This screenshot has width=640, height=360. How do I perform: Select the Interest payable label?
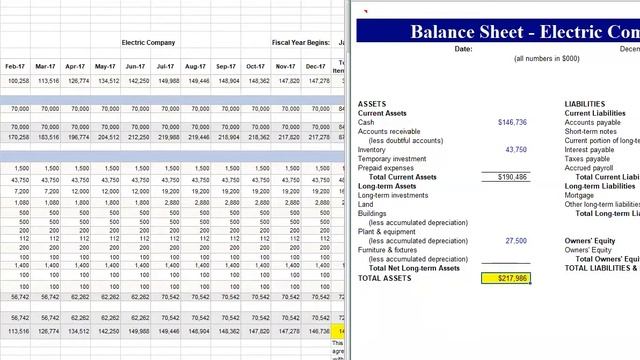(x=589, y=150)
